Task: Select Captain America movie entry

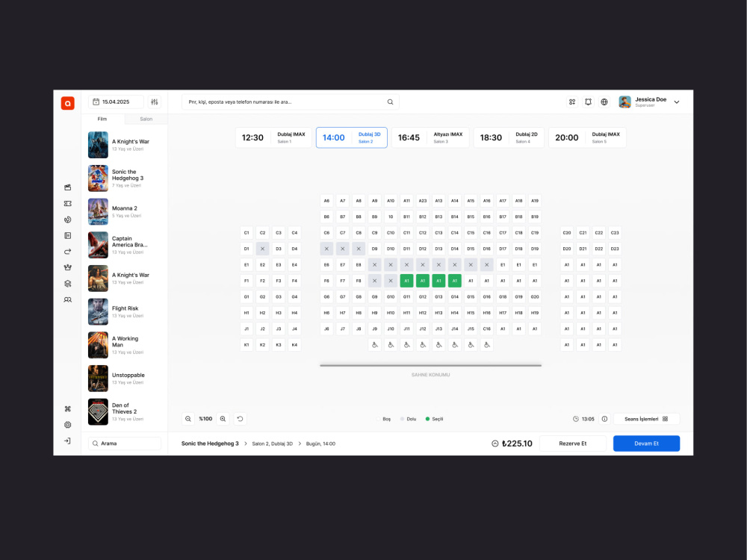Action: point(124,245)
